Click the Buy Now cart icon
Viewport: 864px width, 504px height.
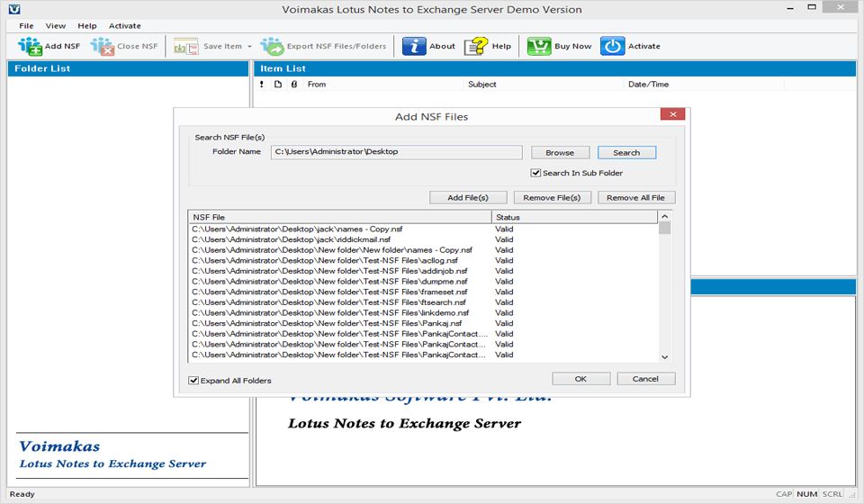(x=539, y=46)
